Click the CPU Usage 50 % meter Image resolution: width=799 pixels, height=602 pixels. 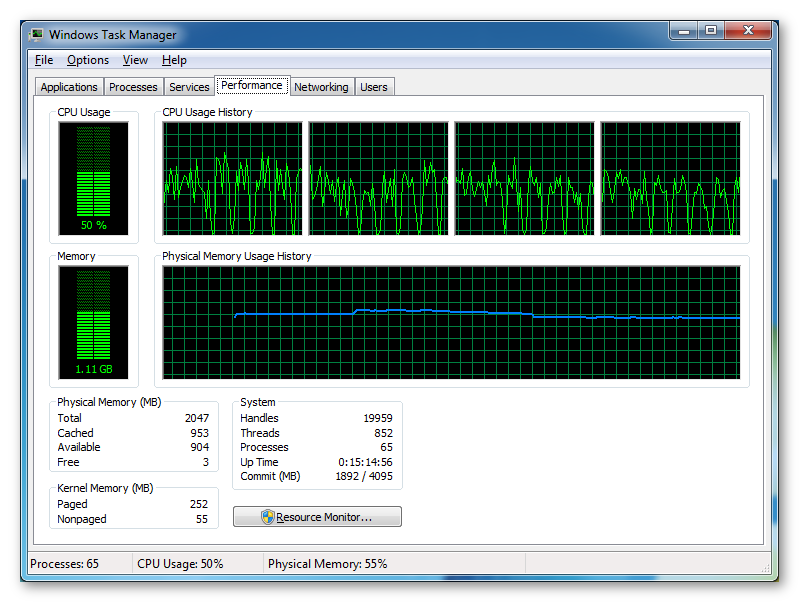pyautogui.click(x=94, y=178)
